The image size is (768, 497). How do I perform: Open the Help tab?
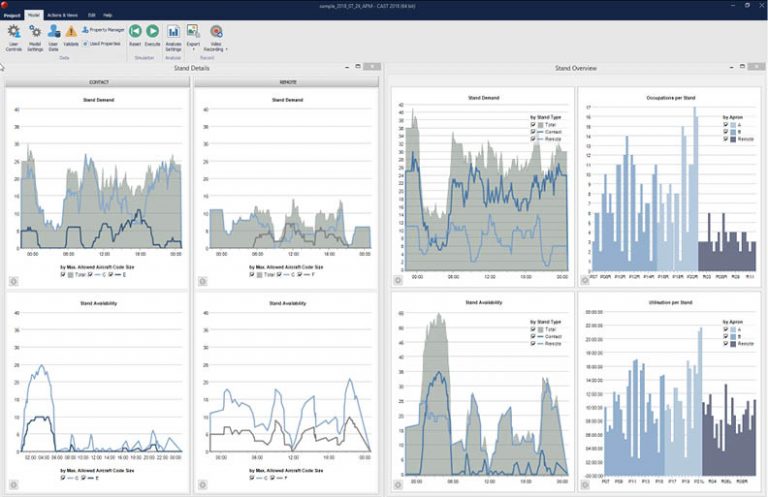(107, 16)
